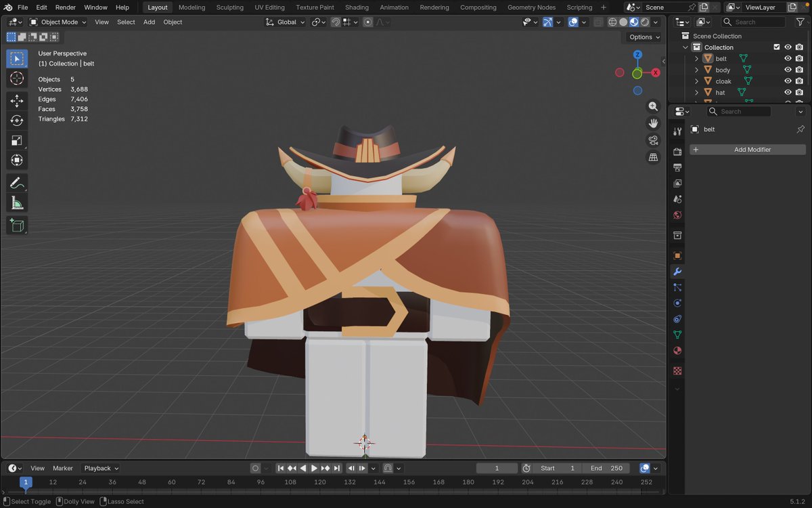812x508 pixels.
Task: Click the pan view hand icon
Action: click(653, 123)
